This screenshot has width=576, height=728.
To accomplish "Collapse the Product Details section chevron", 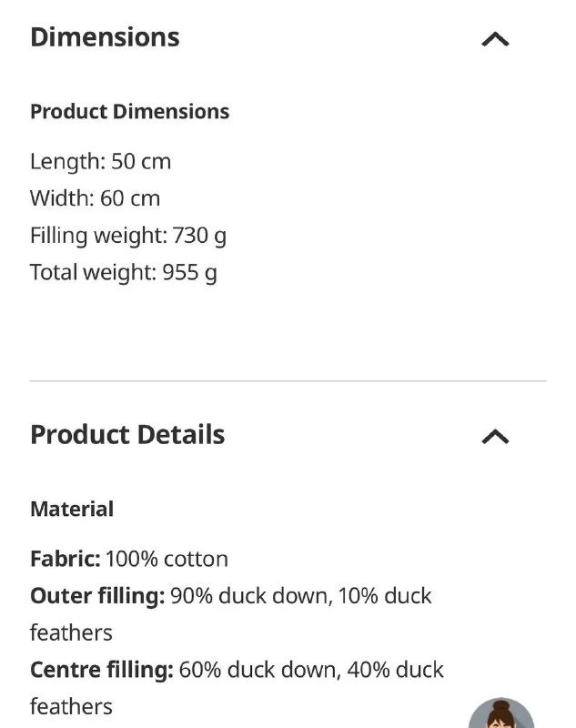I will [x=495, y=437].
